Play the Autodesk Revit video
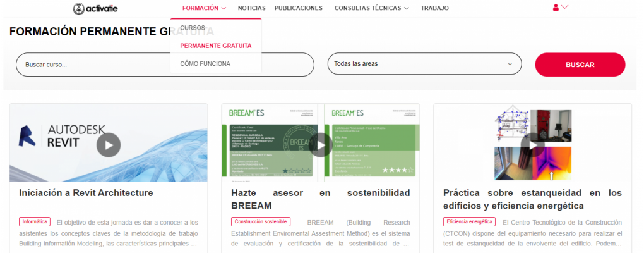This screenshot has width=644, height=253. [x=109, y=145]
